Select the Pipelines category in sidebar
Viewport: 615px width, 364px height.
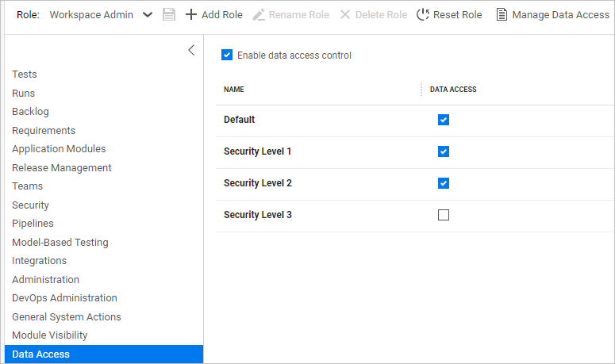[33, 224]
